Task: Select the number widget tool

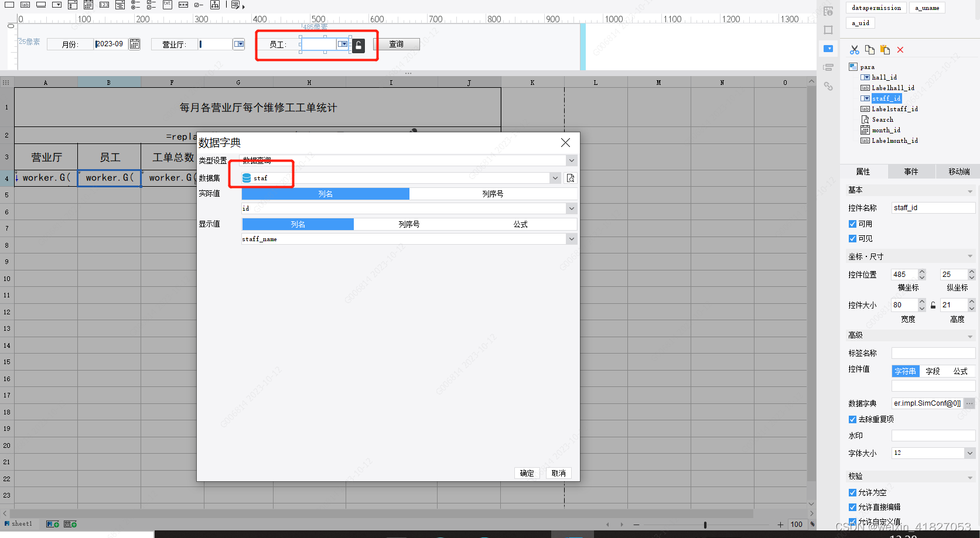Action: click(x=104, y=5)
